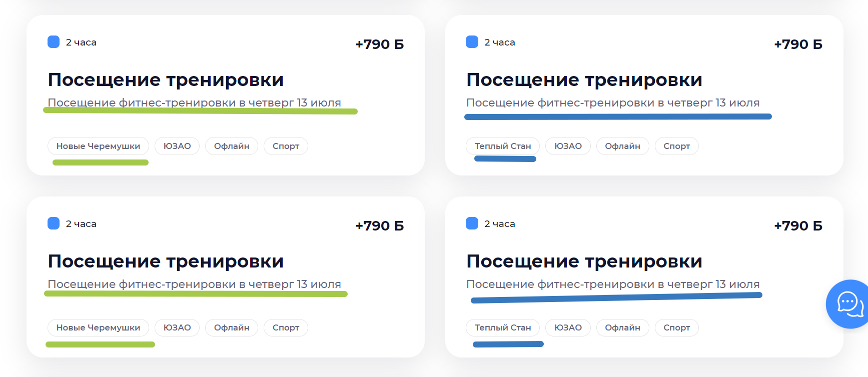The height and width of the screenshot is (377, 868).
Task: Open bottom-right Посещение тренировки card title
Action: point(584,261)
